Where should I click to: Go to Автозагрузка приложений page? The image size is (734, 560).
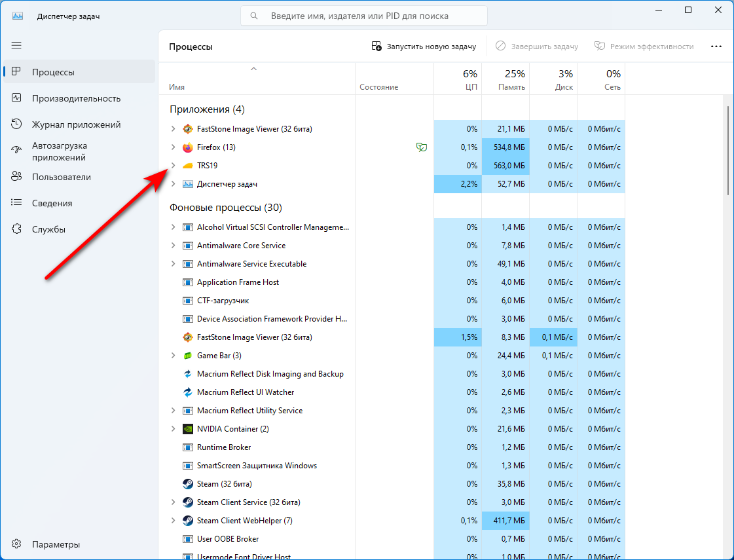point(79,151)
